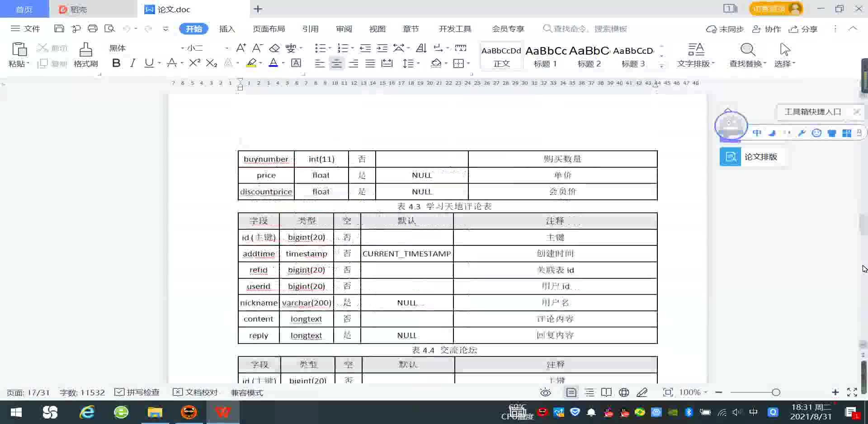Click the font color button
868x424 pixels.
pos(274,63)
